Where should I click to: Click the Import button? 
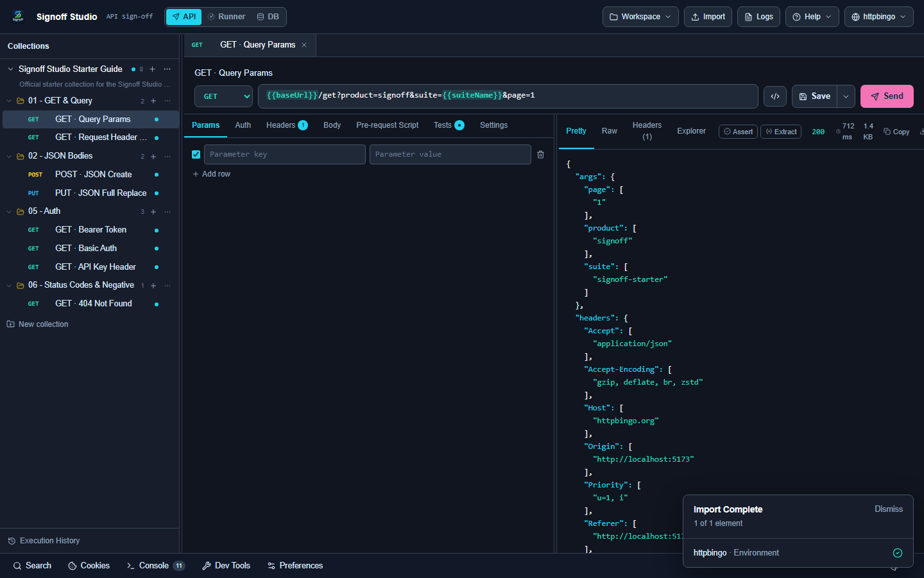click(708, 17)
